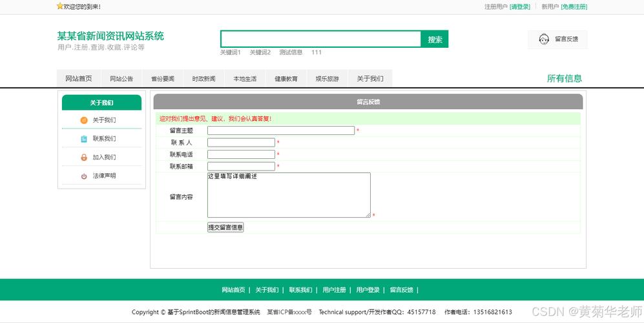Click the Copyright footer text
Screen dimensions: 644x323
(196, 312)
